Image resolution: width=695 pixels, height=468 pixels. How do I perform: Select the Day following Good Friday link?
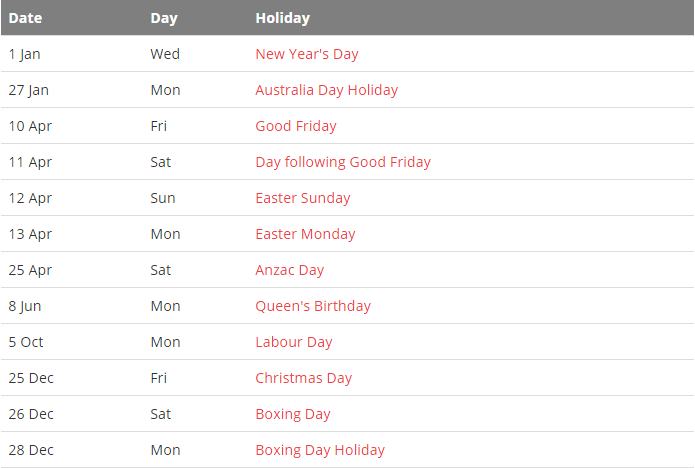[342, 162]
